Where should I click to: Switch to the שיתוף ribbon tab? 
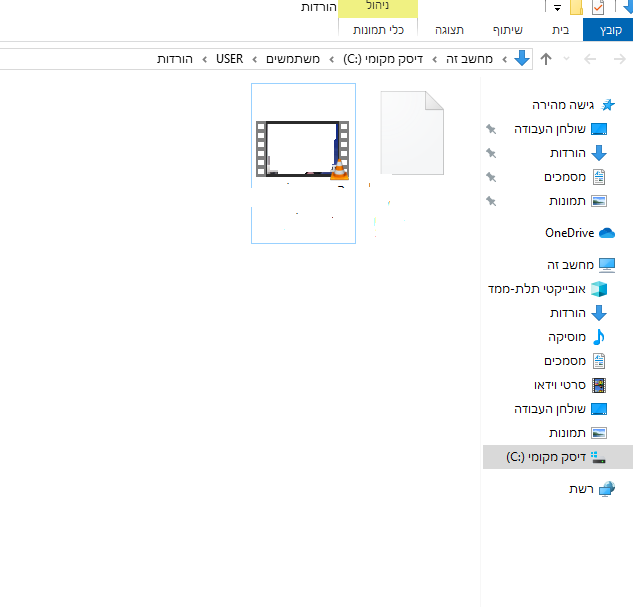tap(507, 30)
